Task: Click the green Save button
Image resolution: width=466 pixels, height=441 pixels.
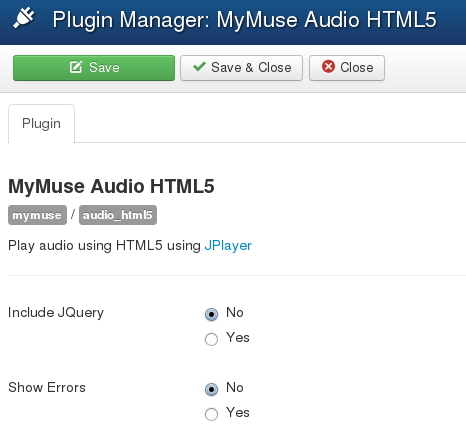Action: click(x=94, y=68)
